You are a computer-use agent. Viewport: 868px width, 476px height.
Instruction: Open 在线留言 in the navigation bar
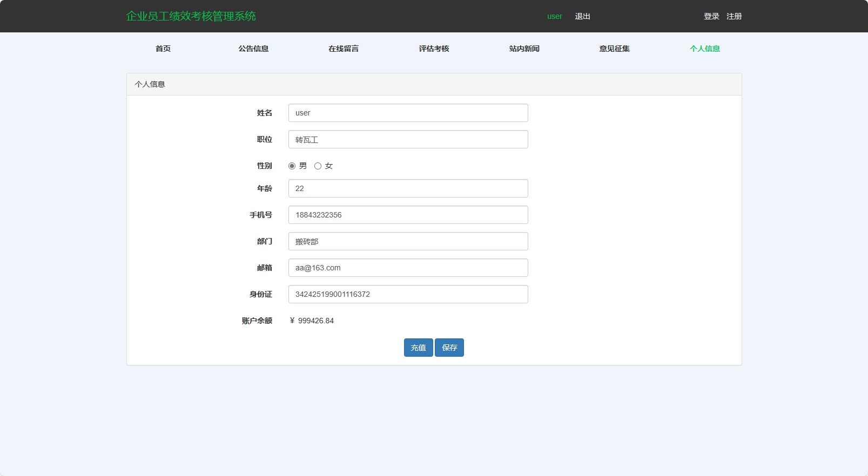tap(344, 49)
